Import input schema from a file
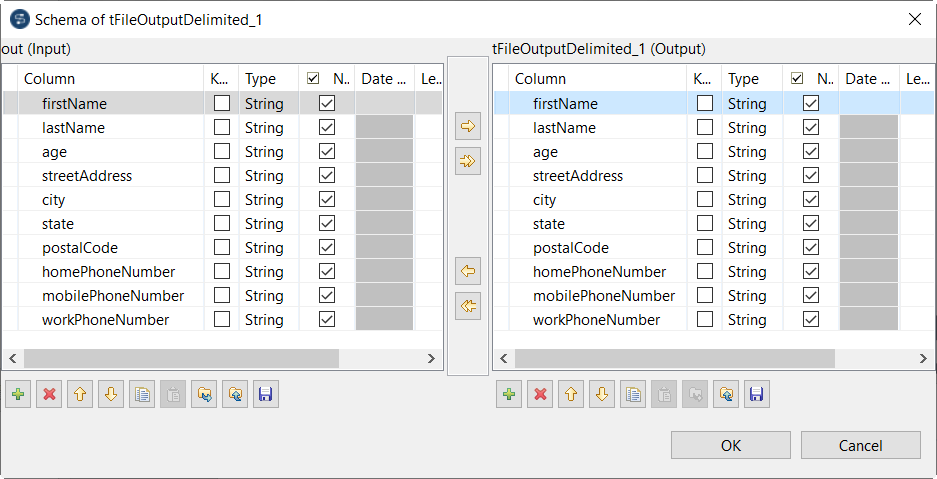Image resolution: width=937 pixels, height=479 pixels. click(x=204, y=395)
